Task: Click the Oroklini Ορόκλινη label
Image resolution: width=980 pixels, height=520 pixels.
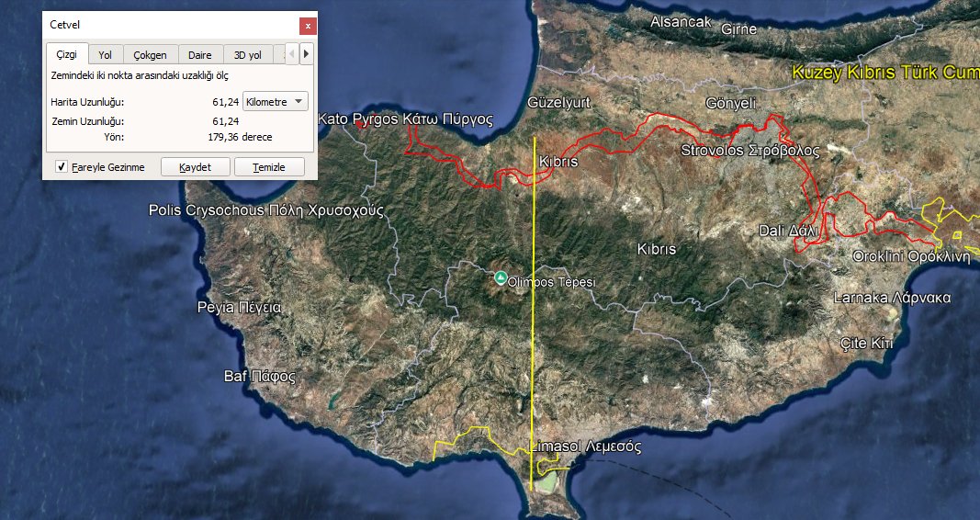Action: tap(912, 256)
